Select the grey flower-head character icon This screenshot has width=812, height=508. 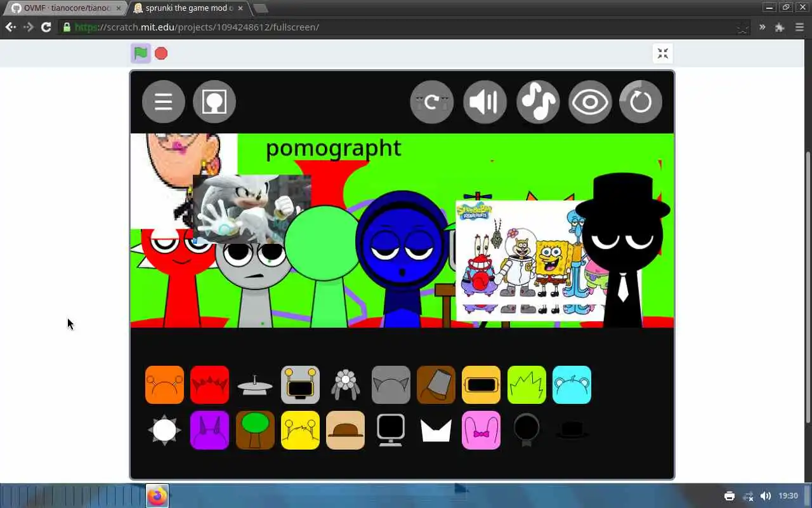tap(346, 385)
